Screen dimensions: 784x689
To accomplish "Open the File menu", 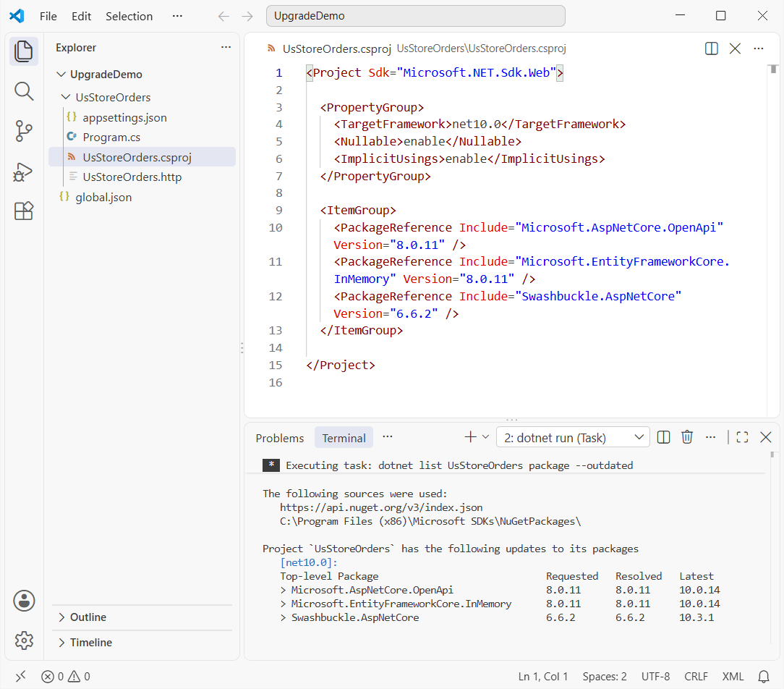I will 48,17.
